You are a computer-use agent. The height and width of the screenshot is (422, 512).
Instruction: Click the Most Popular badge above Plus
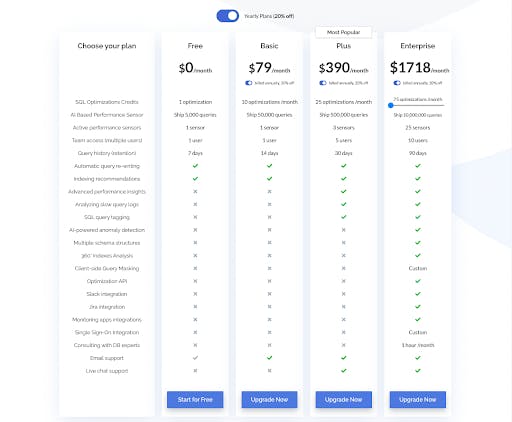point(343,32)
